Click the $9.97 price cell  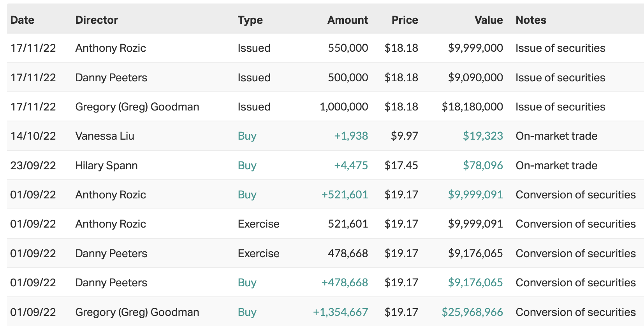coord(404,136)
